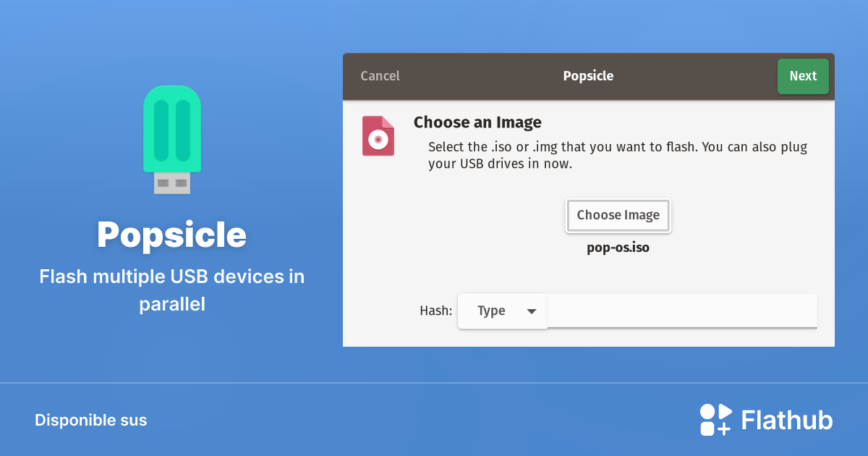The height and width of the screenshot is (456, 868).
Task: Click the green Next button area
Action: 803,76
